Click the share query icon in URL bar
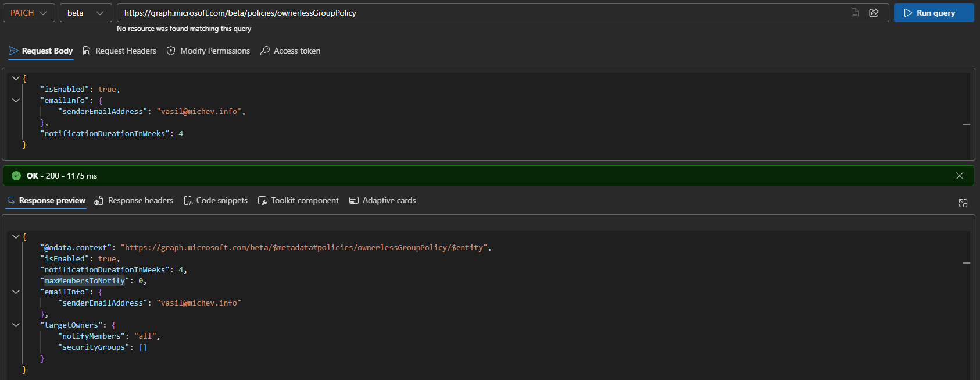This screenshot has width=980, height=380. (874, 13)
